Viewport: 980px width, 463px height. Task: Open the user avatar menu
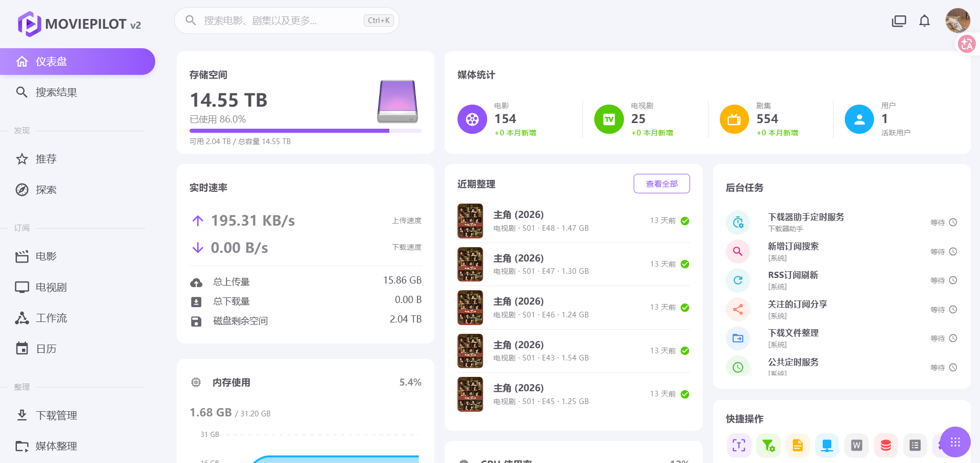tap(957, 21)
